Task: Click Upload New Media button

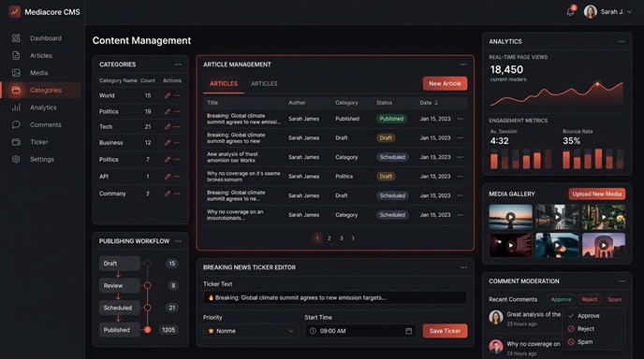Action: coord(597,194)
